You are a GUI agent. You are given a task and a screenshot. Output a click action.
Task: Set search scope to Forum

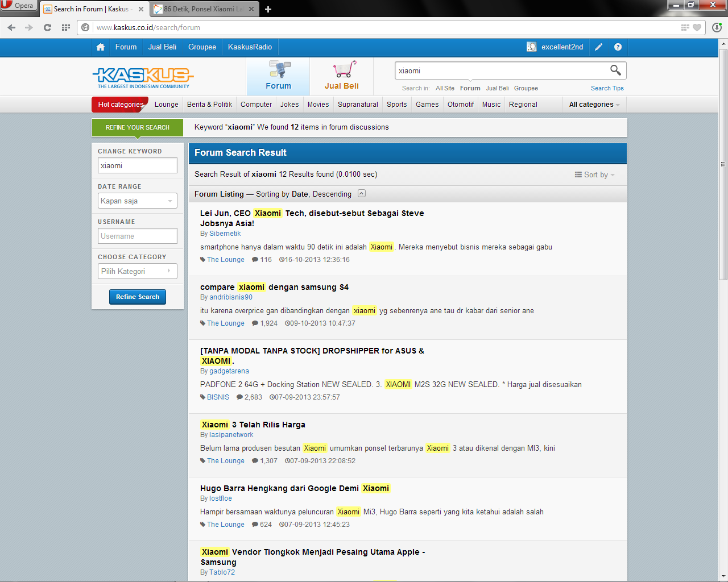tap(470, 88)
